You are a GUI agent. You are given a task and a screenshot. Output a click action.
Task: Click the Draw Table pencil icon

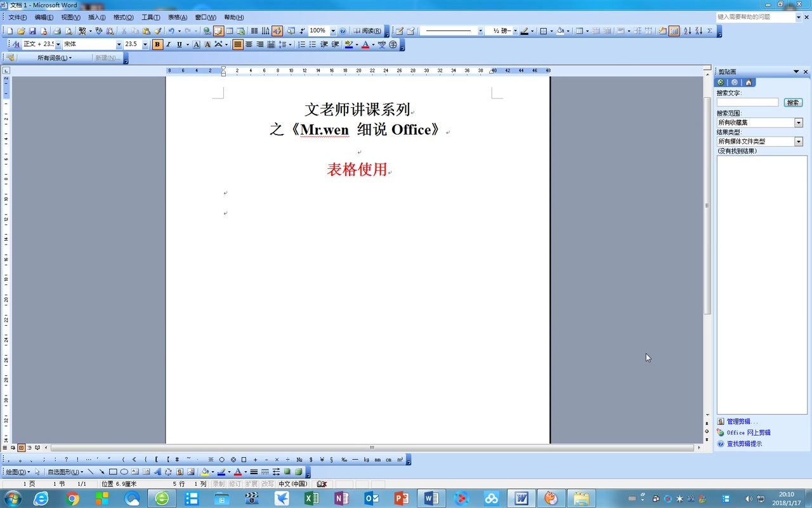click(x=400, y=30)
